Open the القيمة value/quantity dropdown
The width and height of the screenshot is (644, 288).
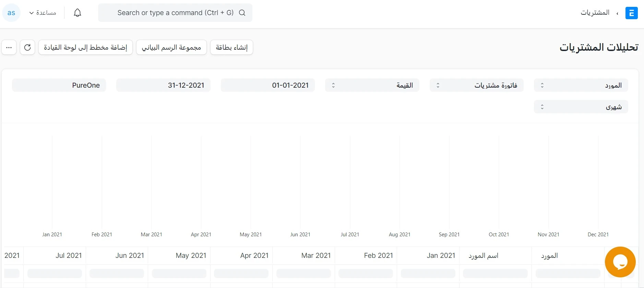pyautogui.click(x=372, y=85)
